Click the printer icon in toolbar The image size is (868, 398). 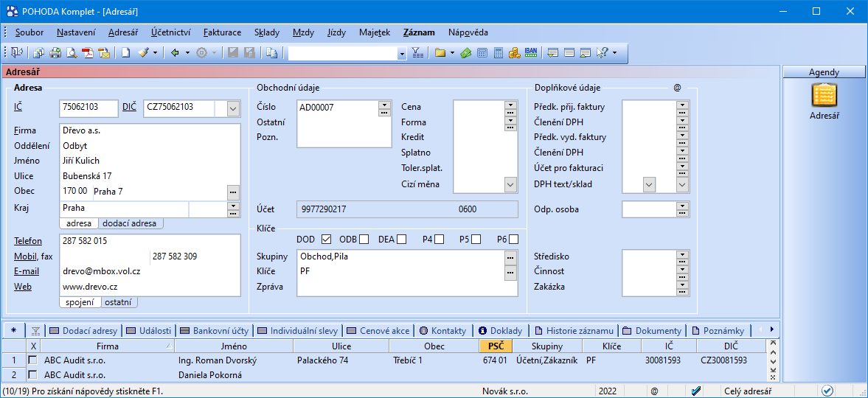coord(55,52)
